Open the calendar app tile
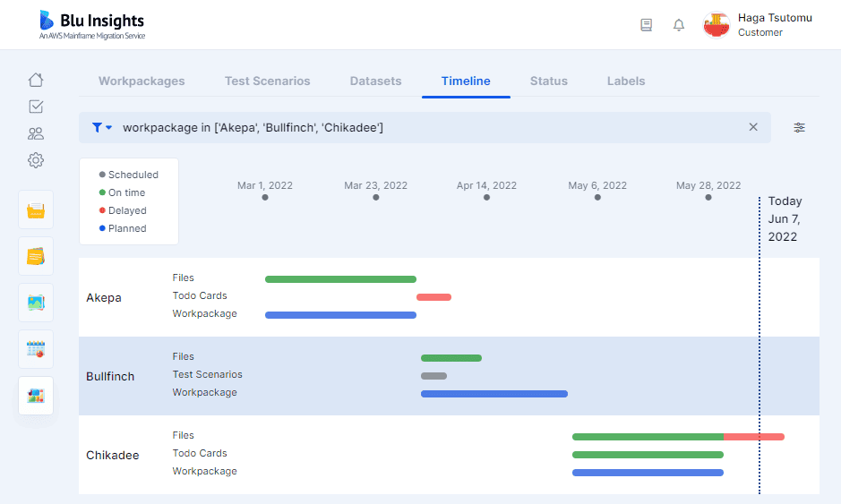 [36, 350]
